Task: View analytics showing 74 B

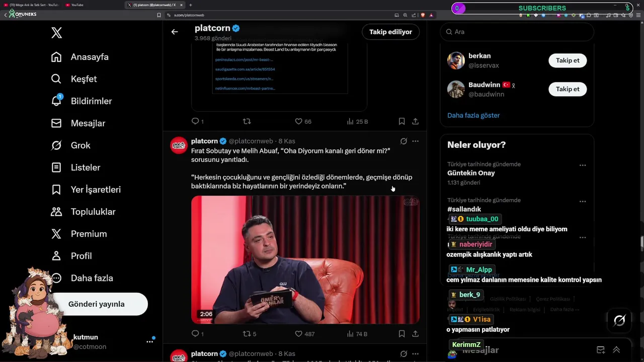Action: [x=357, y=334]
